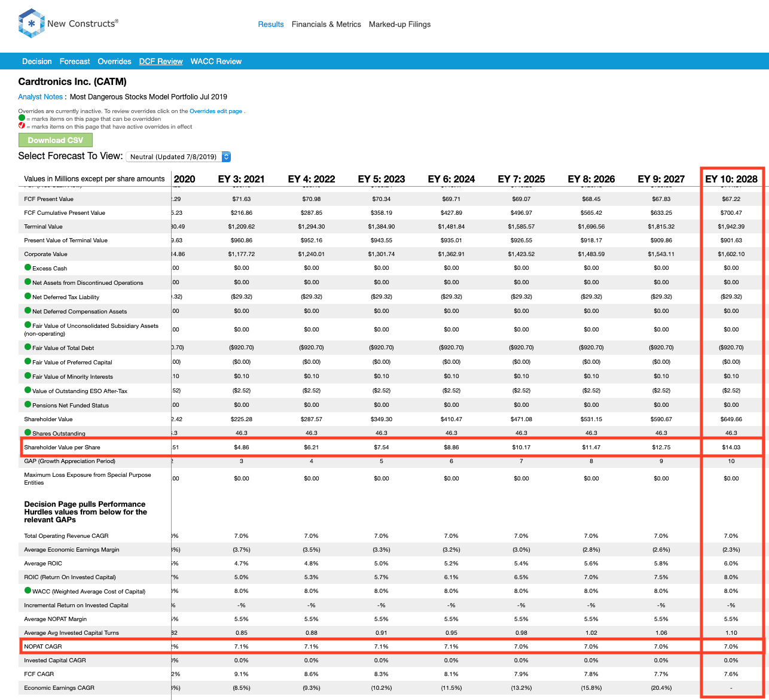The width and height of the screenshot is (769, 700).
Task: Click green dot beside Fair Value of Unconsolidated Subsidiary Assets
Action: point(28,325)
